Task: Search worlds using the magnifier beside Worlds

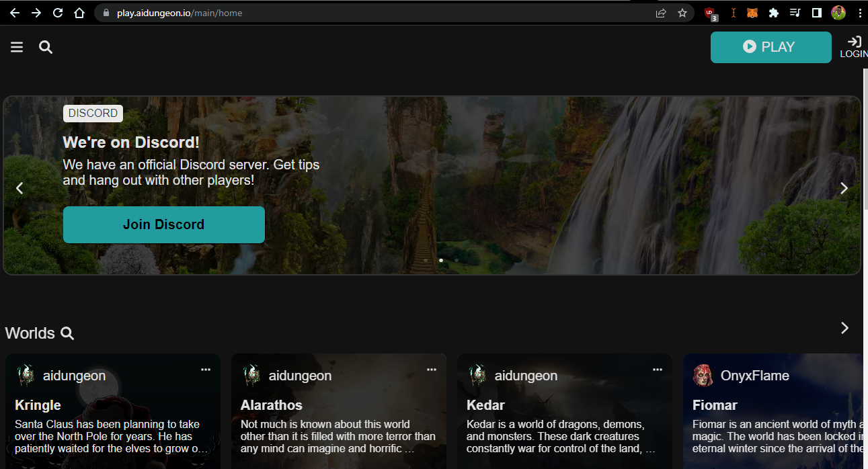Action: tap(67, 333)
